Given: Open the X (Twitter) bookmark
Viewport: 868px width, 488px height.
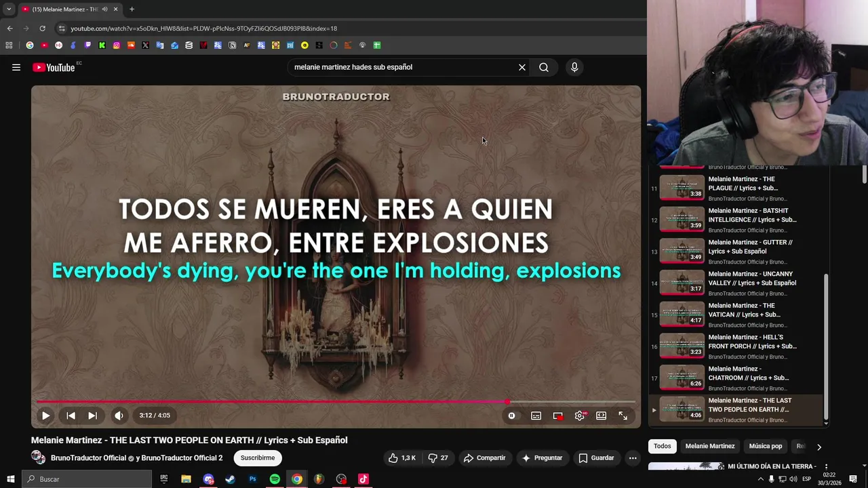Looking at the screenshot, I should pos(145,45).
